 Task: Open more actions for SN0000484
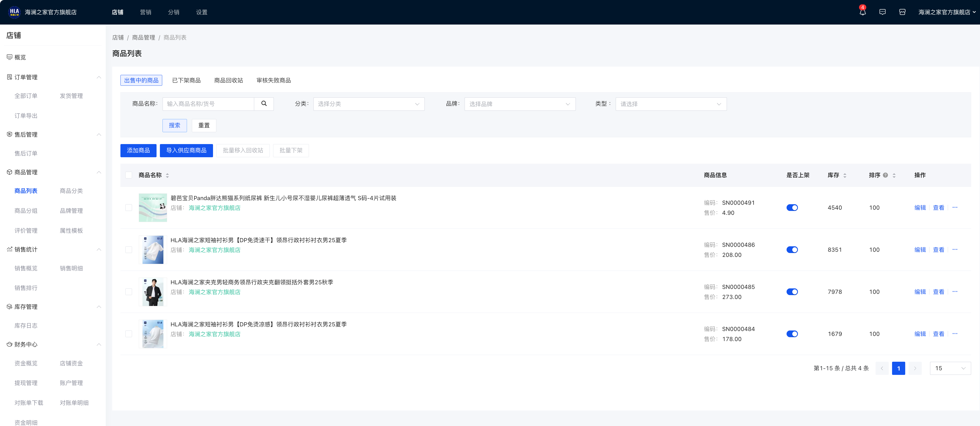(x=954, y=334)
